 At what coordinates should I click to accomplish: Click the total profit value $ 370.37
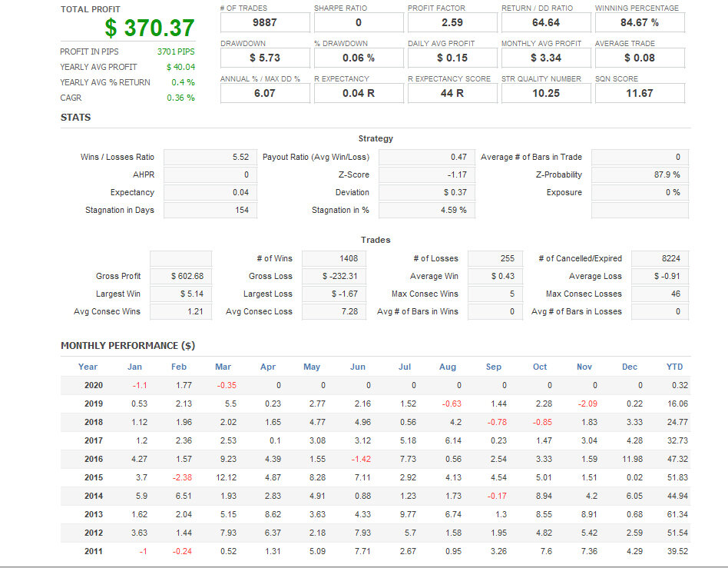click(x=150, y=28)
